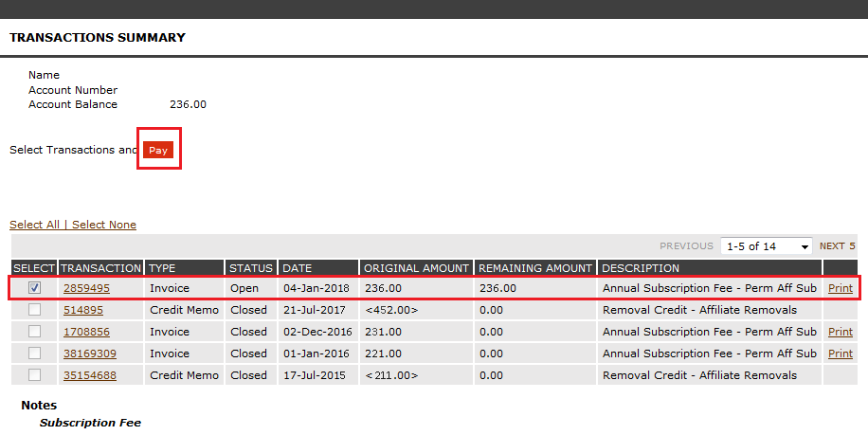
Task: Uncheck the checkbox for invoice 2859495
Action: (x=34, y=287)
